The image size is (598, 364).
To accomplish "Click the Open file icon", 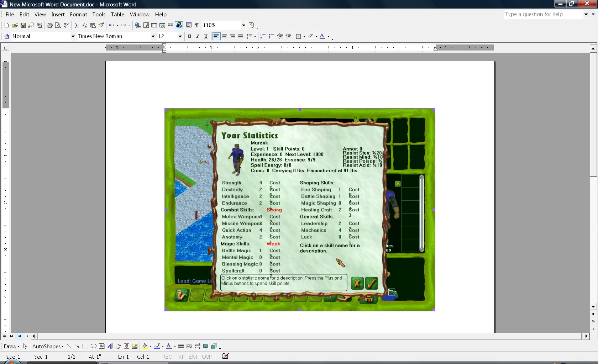I will pyautogui.click(x=15, y=25).
